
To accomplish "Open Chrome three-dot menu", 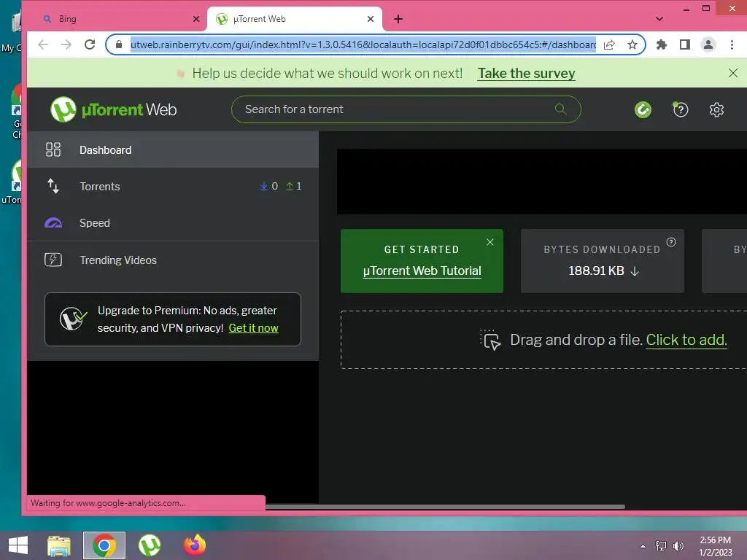I will point(732,44).
